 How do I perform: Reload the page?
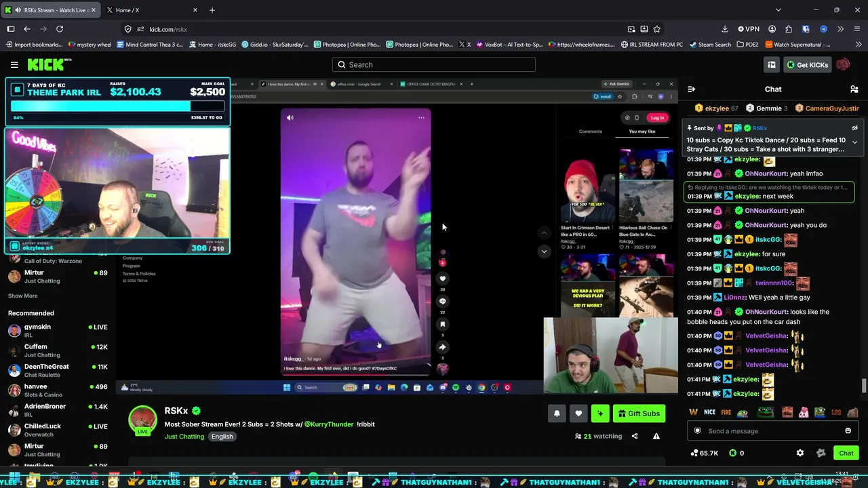[x=60, y=29]
